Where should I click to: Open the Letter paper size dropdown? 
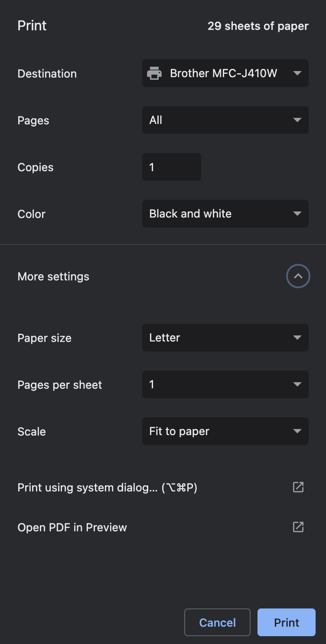coord(217,338)
